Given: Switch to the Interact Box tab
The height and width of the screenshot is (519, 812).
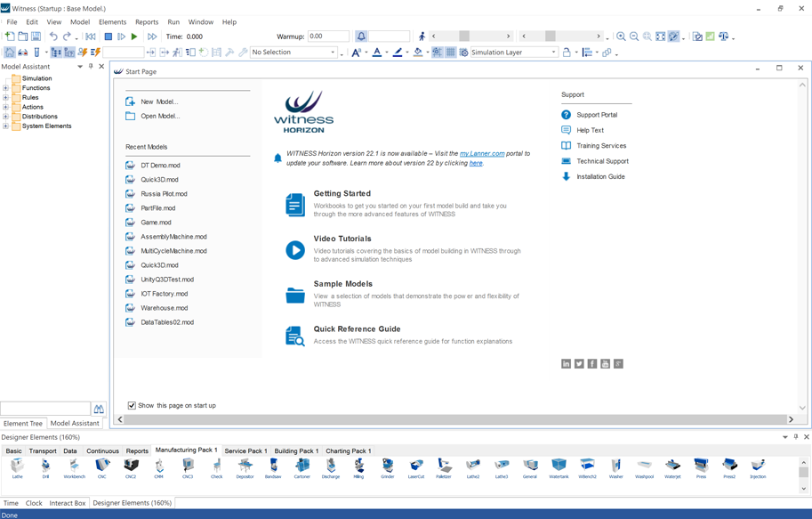Looking at the screenshot, I should pos(68,503).
